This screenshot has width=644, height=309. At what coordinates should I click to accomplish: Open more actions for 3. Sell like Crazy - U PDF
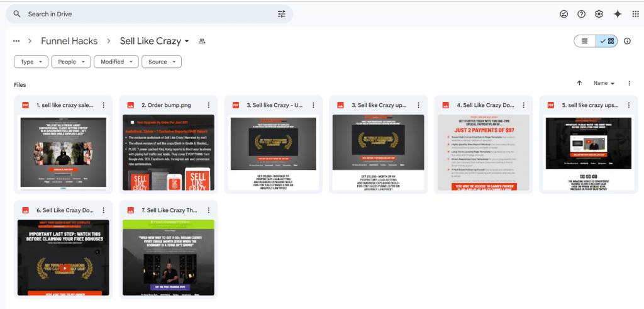(313, 105)
